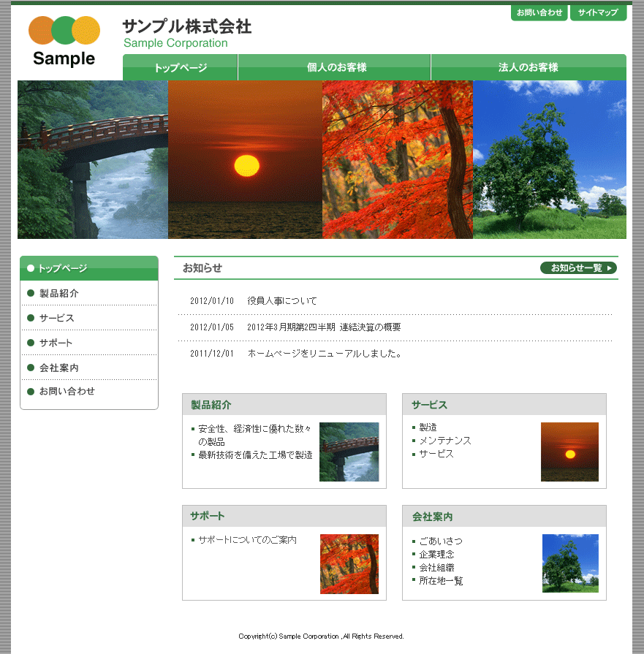Open 会社案内 in the sidebar menu
The width and height of the screenshot is (644, 654).
click(x=59, y=368)
